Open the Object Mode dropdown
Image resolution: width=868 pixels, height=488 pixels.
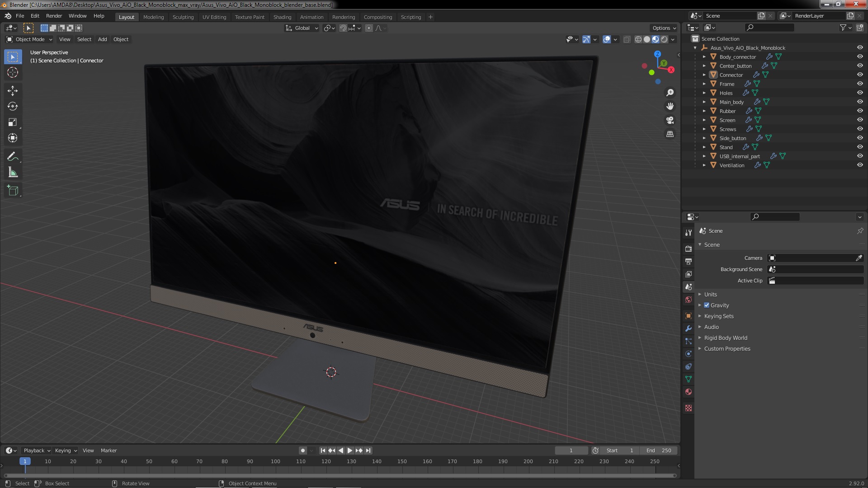coord(29,39)
